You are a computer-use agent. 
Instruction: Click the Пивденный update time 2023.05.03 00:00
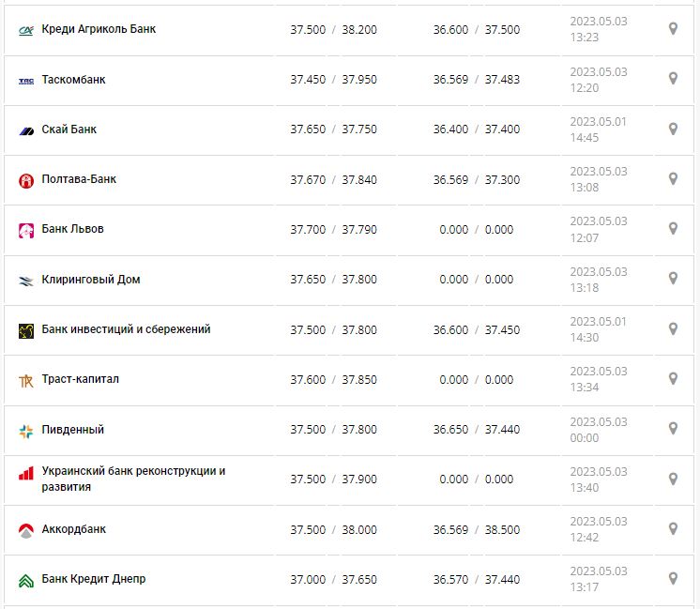tap(599, 429)
